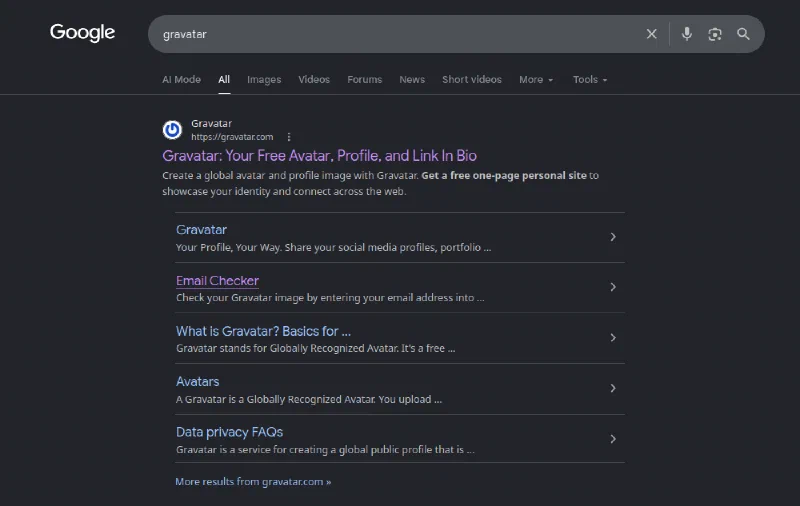Viewport: 800px width, 506px height.
Task: Click the magnifying glass search icon
Action: point(743,34)
